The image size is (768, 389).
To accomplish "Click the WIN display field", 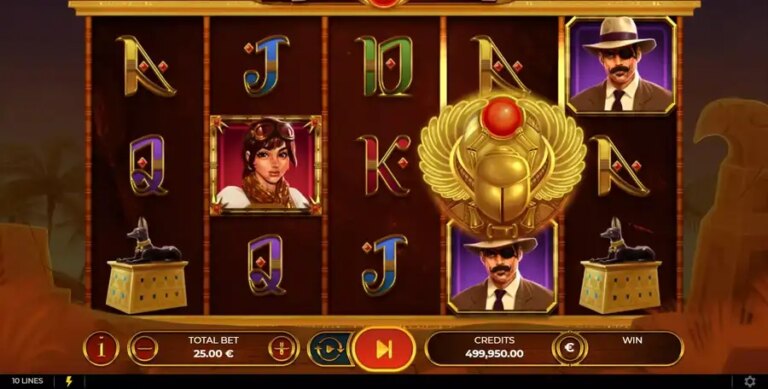I will pyautogui.click(x=632, y=348).
